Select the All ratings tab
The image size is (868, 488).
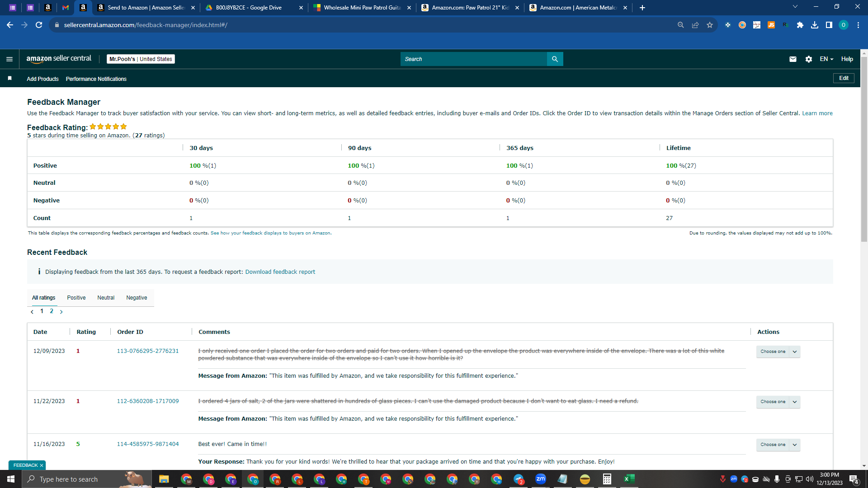point(43,298)
